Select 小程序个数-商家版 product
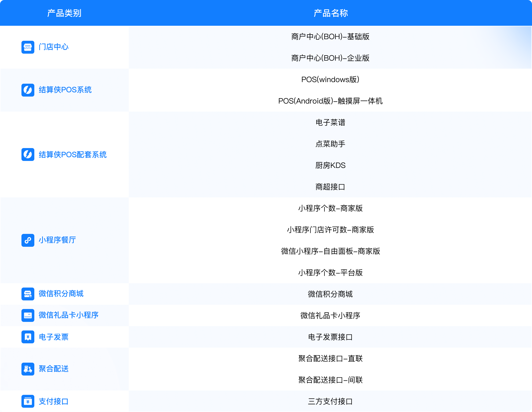532x412 pixels. (330, 208)
